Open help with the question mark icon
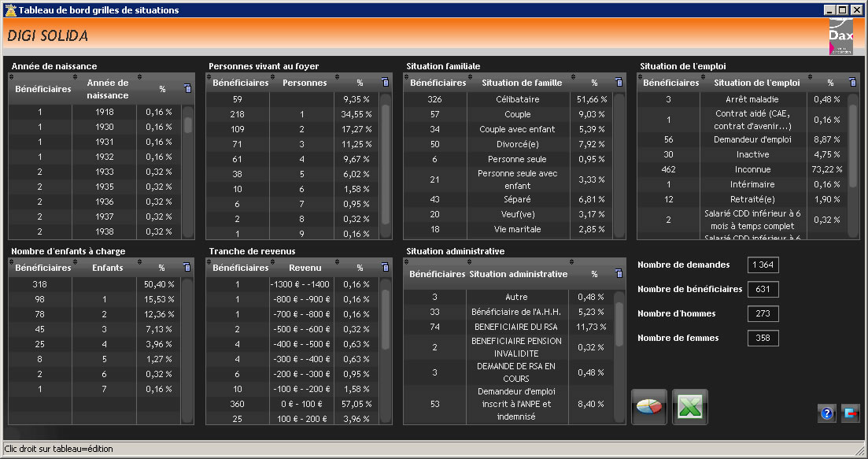The image size is (868, 459). pyautogui.click(x=826, y=413)
